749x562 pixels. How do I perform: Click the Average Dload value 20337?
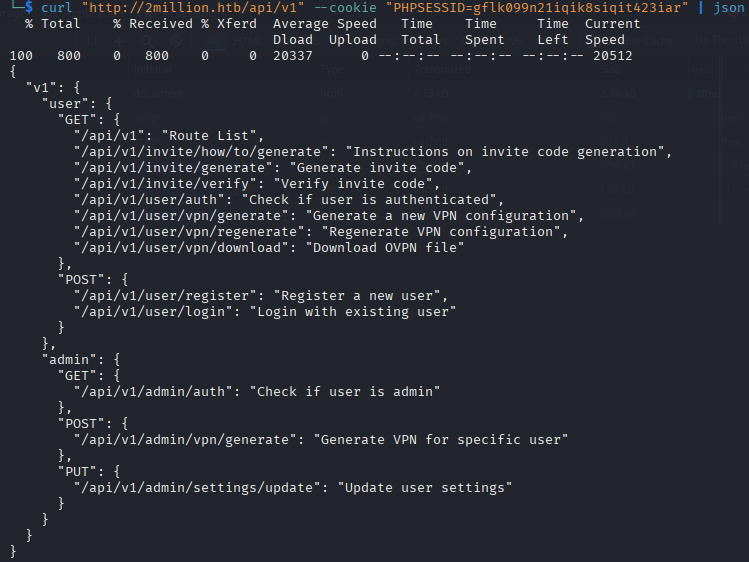click(x=293, y=55)
